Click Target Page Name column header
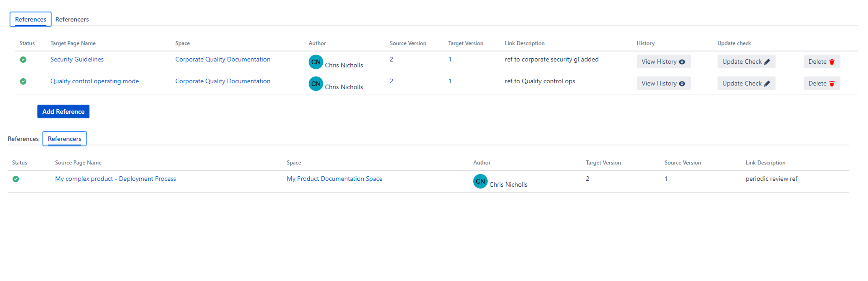Screen dimensions: 868x281 click(x=73, y=43)
